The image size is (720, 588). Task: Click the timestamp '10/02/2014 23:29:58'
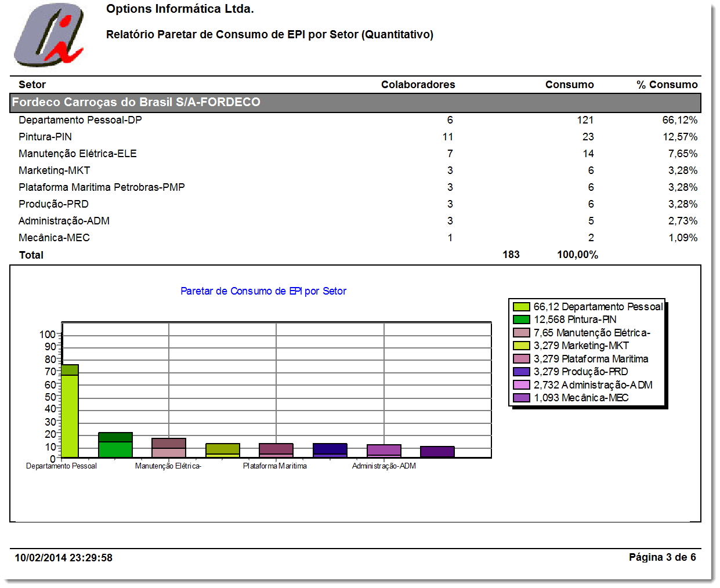click(x=64, y=558)
